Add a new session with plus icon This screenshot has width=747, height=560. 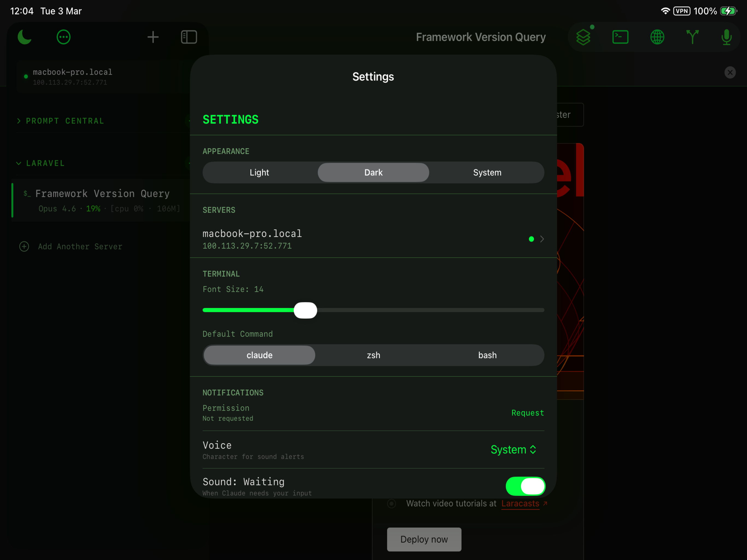153,37
